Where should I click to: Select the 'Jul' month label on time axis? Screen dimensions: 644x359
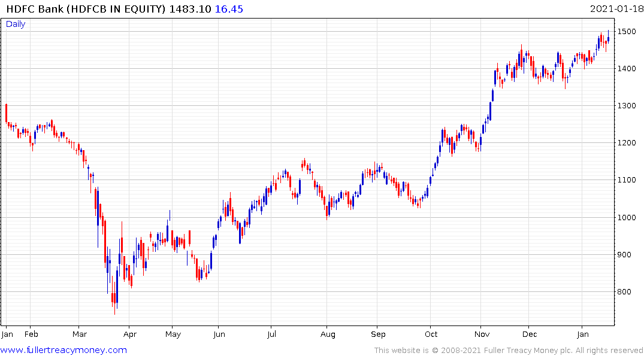[x=271, y=334]
